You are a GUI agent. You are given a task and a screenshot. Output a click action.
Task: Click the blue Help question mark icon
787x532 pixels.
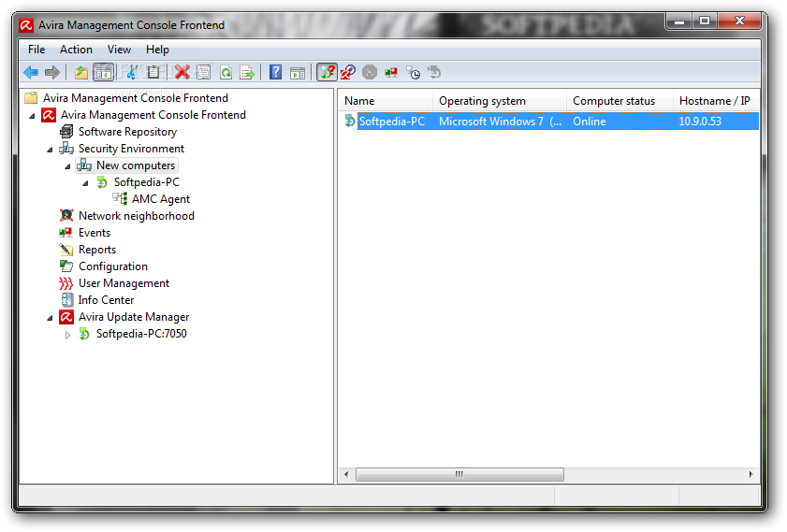275,73
